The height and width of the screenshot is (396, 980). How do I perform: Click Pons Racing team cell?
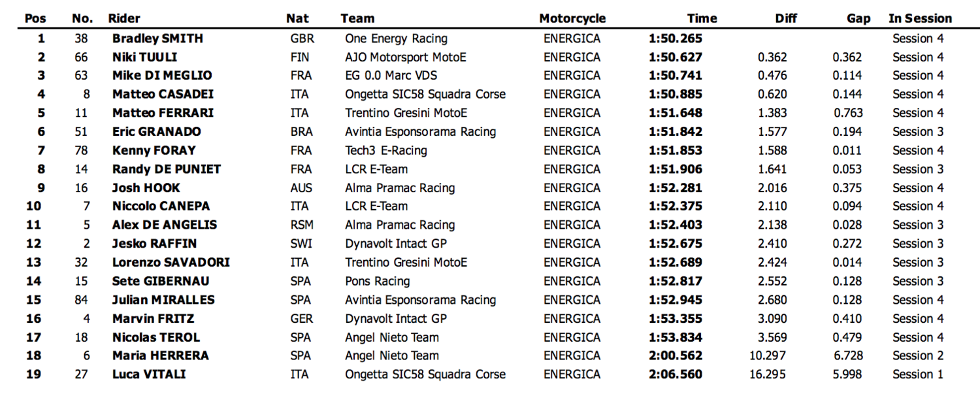pyautogui.click(x=378, y=281)
